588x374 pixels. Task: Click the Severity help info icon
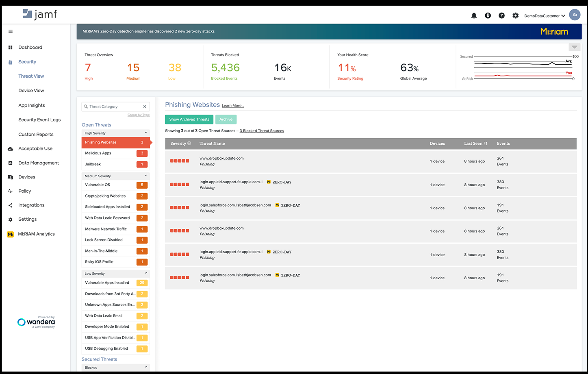[x=189, y=143]
